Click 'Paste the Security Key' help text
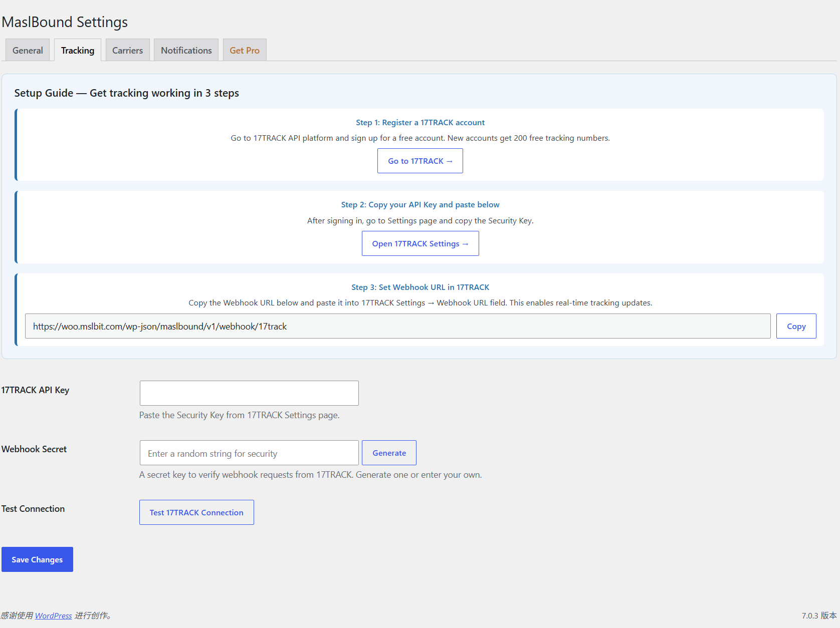The height and width of the screenshot is (628, 840). point(239,415)
